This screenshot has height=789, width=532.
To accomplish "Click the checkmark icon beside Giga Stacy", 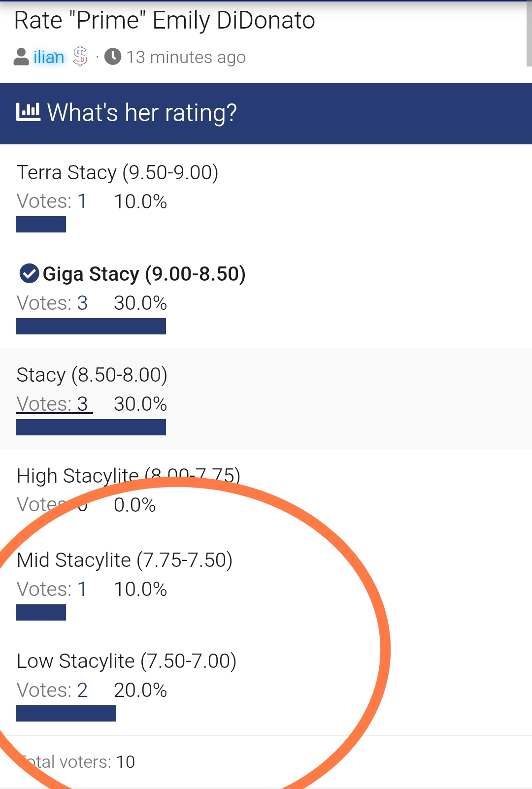I will tap(29, 274).
